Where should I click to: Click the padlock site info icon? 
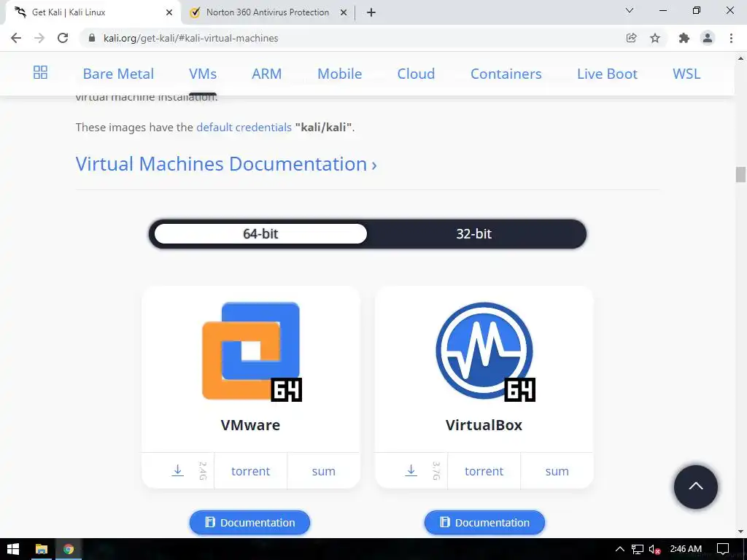pyautogui.click(x=92, y=38)
